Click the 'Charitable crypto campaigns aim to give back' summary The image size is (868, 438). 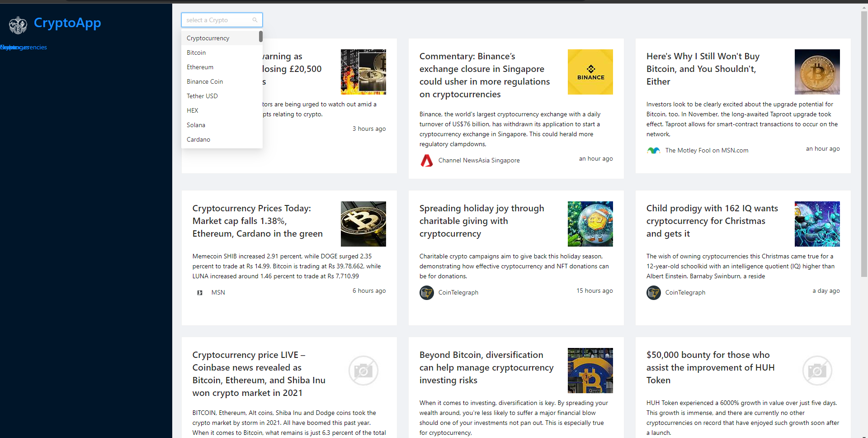coord(514,267)
